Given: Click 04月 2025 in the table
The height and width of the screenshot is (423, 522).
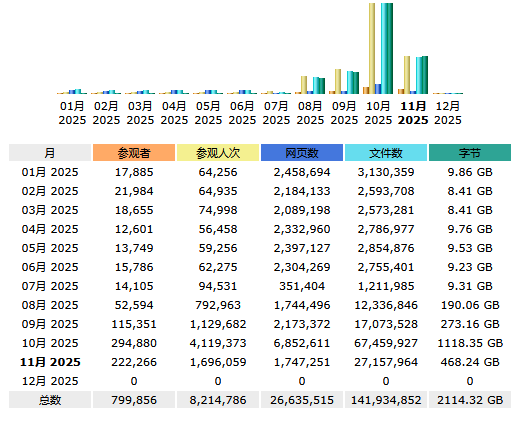Looking at the screenshot, I should click(50, 229).
